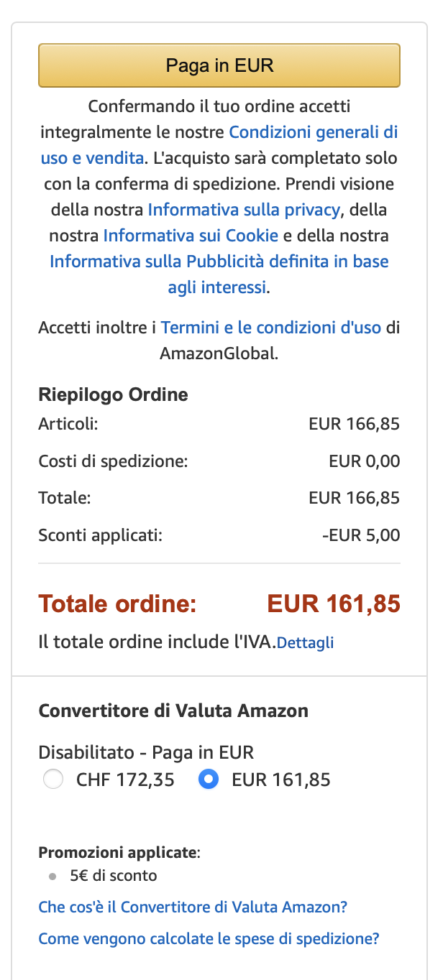Screen dimensions: 443x980
Task: Click the Riepilogo Ordine heading
Action: click(113, 394)
